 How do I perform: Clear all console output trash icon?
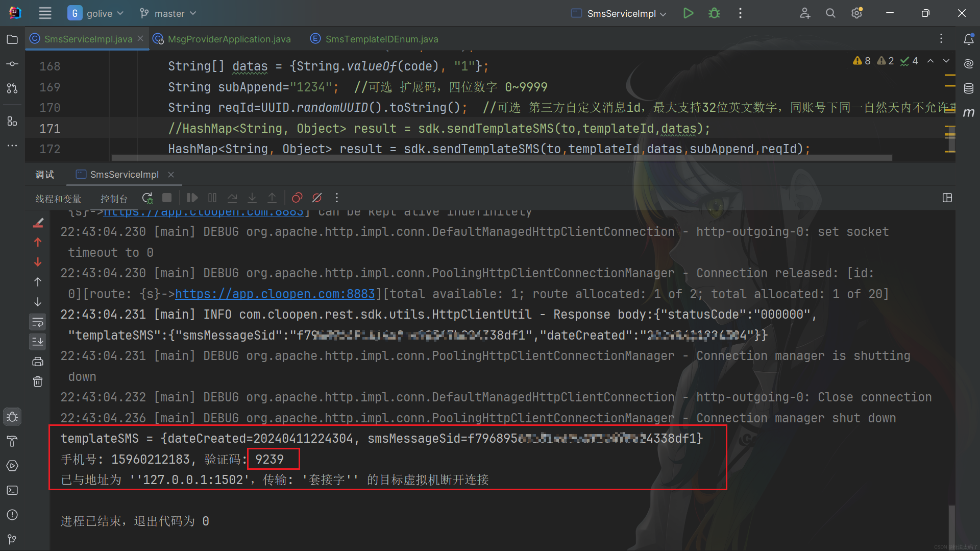tap(38, 381)
